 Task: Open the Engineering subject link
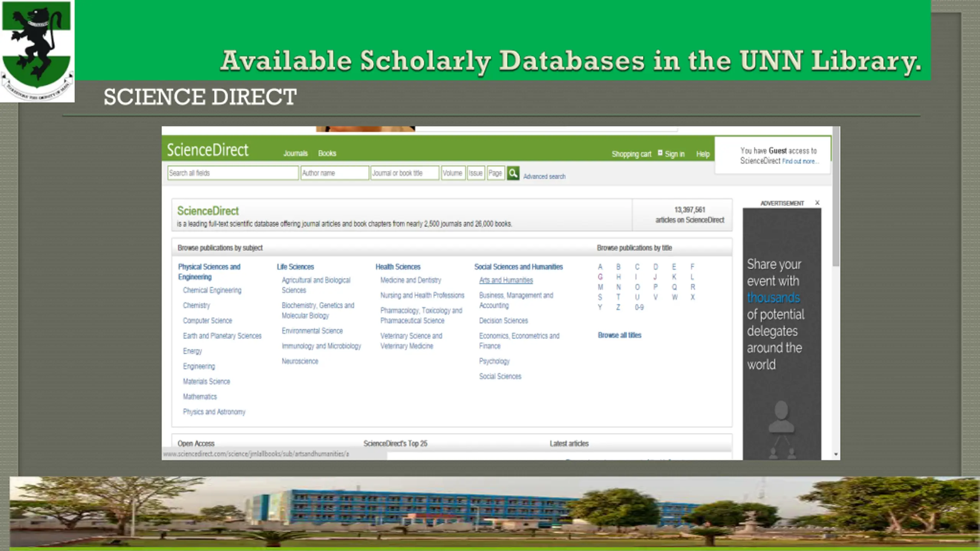tap(199, 367)
